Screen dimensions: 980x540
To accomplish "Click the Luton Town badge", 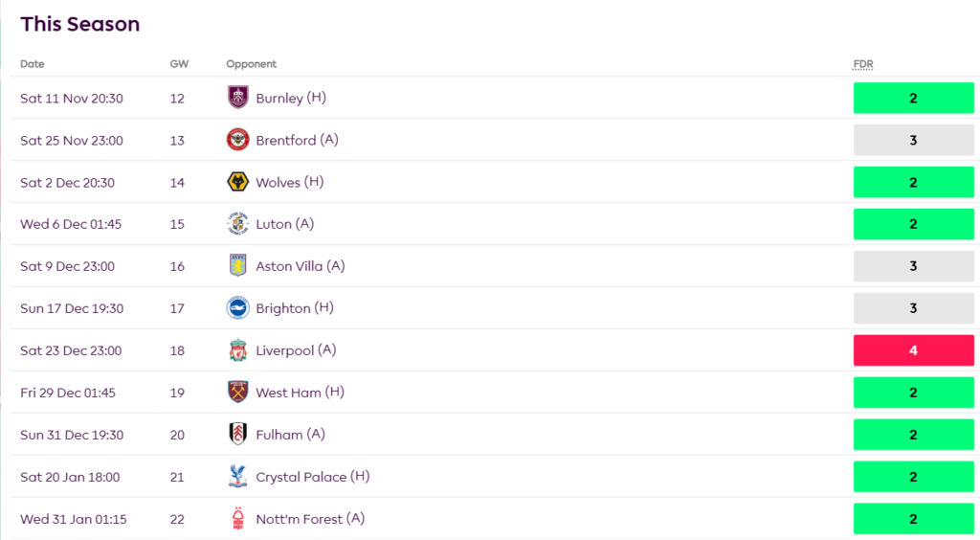I will coord(238,224).
